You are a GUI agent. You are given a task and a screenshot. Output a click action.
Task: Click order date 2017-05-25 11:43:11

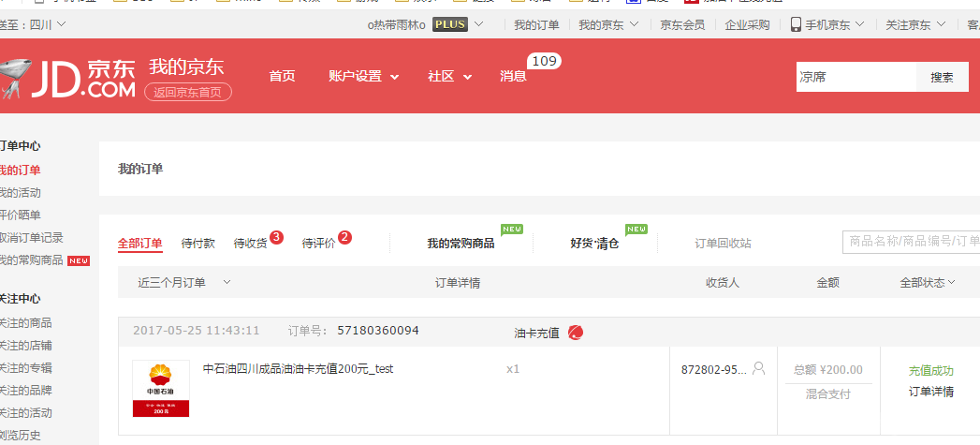[x=197, y=331]
